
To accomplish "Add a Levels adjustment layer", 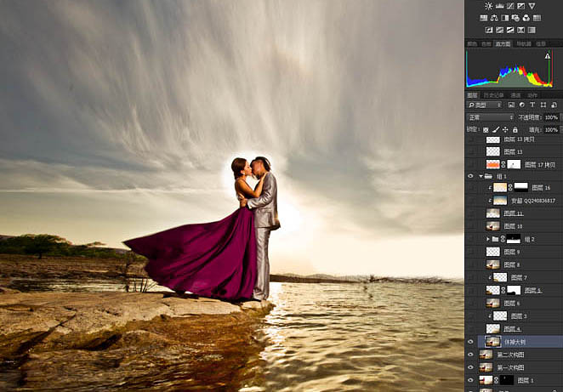I will point(499,6).
